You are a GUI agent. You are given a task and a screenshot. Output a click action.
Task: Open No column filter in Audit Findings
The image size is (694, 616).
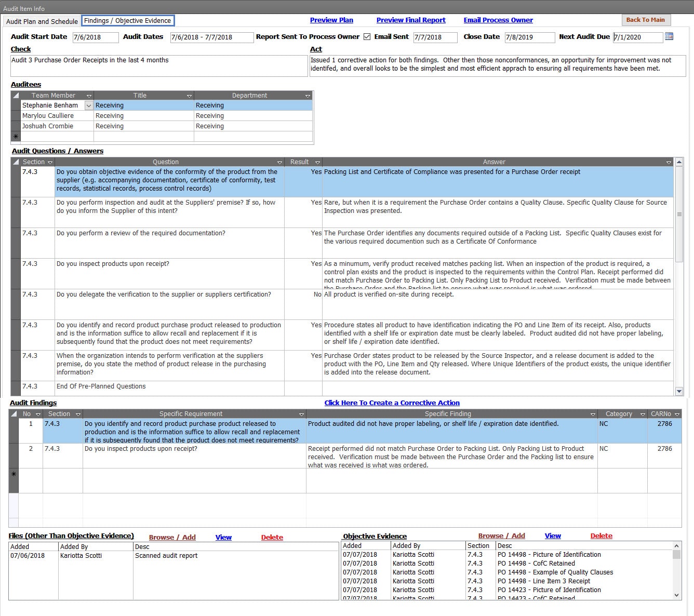38,414
